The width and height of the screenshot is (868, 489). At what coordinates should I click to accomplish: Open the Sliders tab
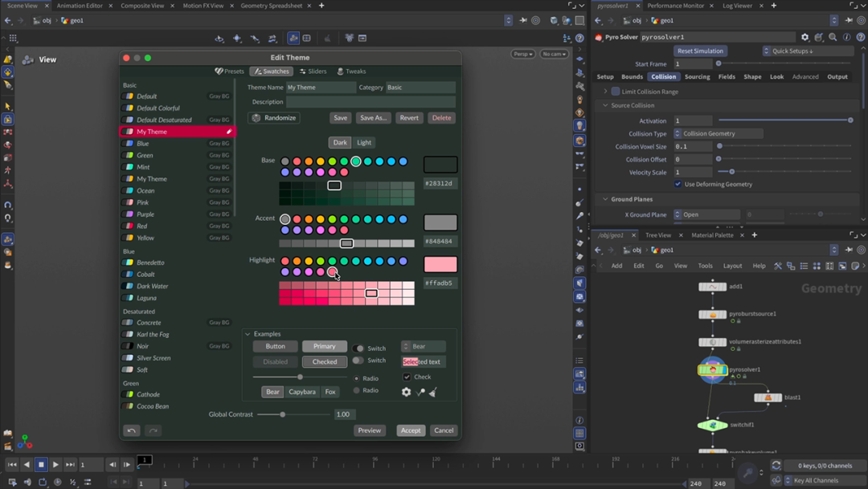click(313, 71)
